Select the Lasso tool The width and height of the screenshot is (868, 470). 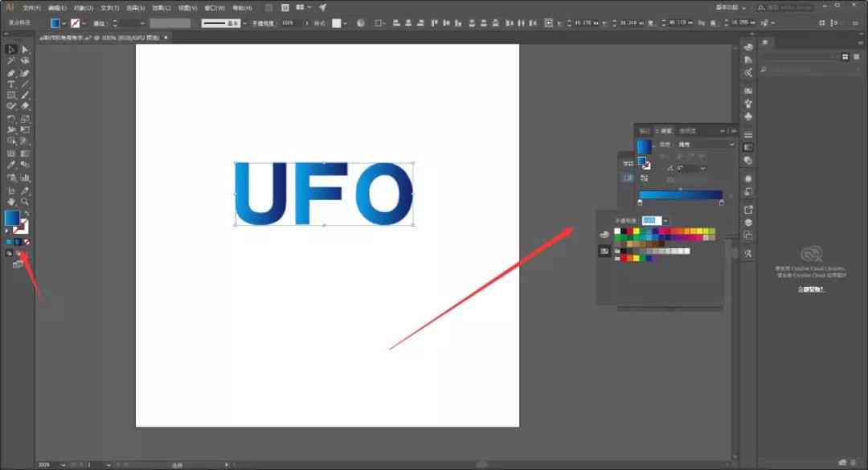coord(25,61)
